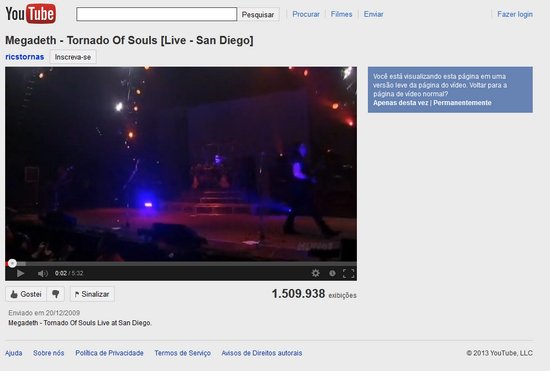Viewport: 550px width, 371px height.
Task: Open the Filmes link
Action: pos(341,14)
